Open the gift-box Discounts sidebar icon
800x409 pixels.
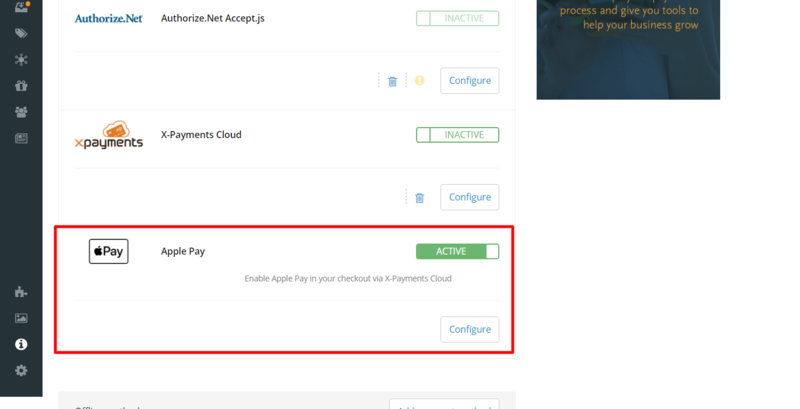21,86
